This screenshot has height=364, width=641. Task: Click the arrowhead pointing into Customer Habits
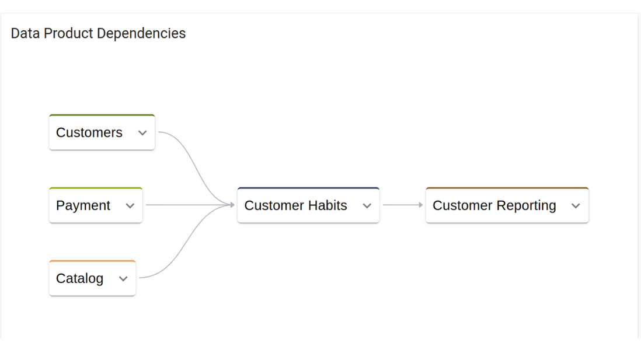[x=232, y=205]
